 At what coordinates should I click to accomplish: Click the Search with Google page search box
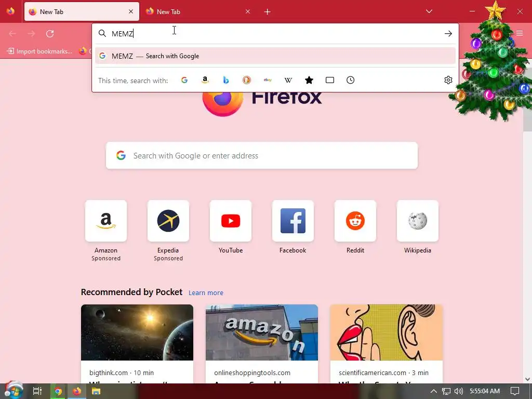pyautogui.click(x=262, y=155)
